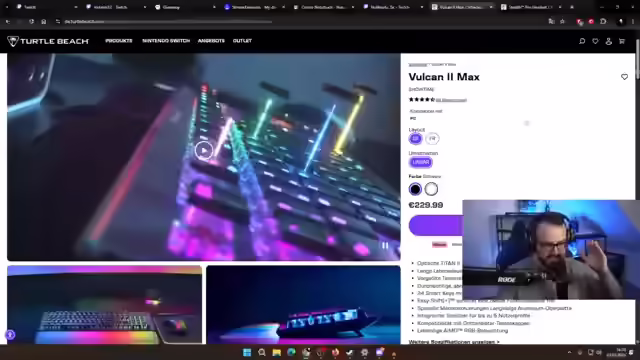Viewport: 640px width, 360px height.
Task: Open Windows Start menu on taskbar
Action: point(247,352)
